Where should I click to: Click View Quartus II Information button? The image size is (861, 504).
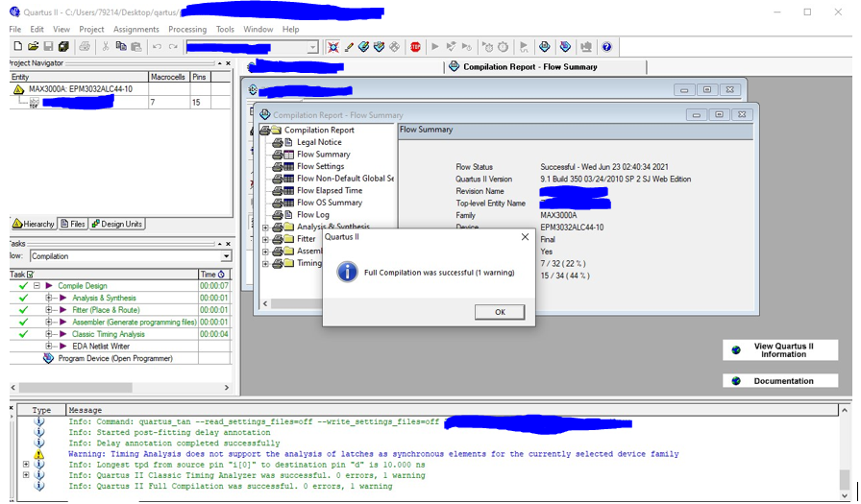[780, 349]
